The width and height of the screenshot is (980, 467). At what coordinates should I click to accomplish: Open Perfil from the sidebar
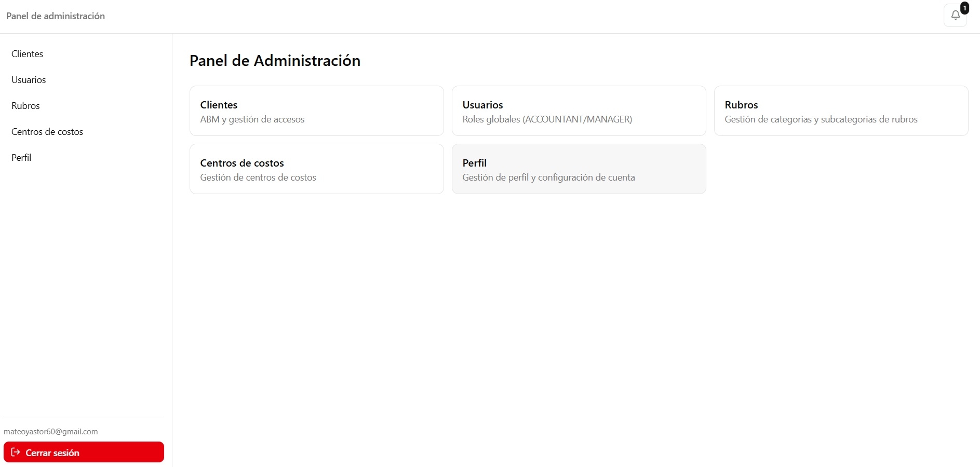click(21, 157)
